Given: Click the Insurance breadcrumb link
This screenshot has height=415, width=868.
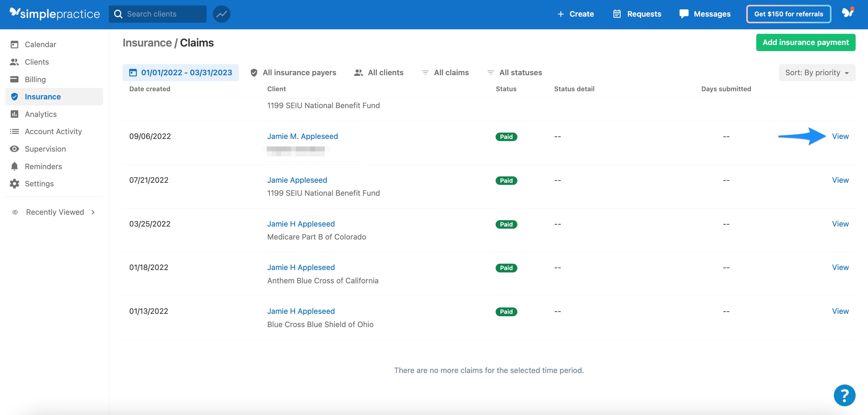Looking at the screenshot, I should pos(147,43).
